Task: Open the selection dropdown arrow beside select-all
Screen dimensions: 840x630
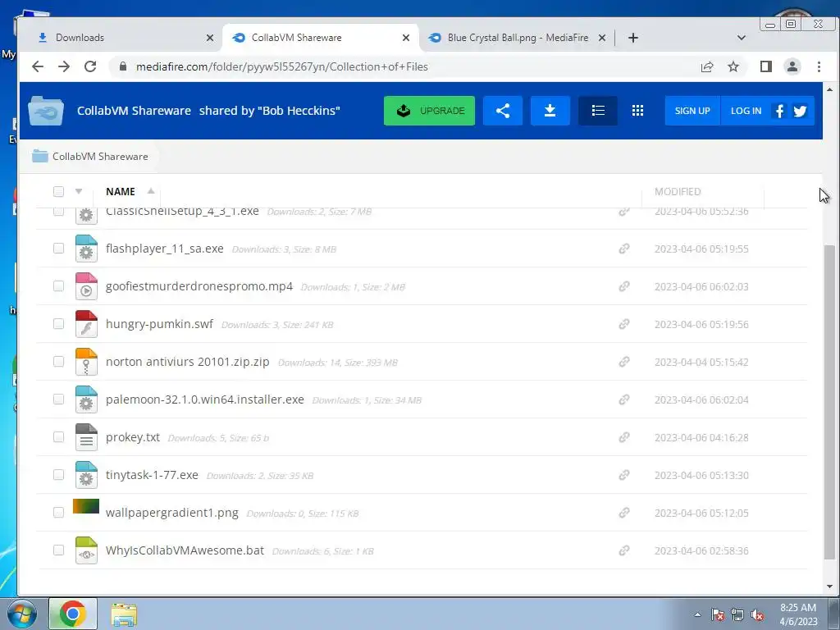Action: [x=79, y=191]
